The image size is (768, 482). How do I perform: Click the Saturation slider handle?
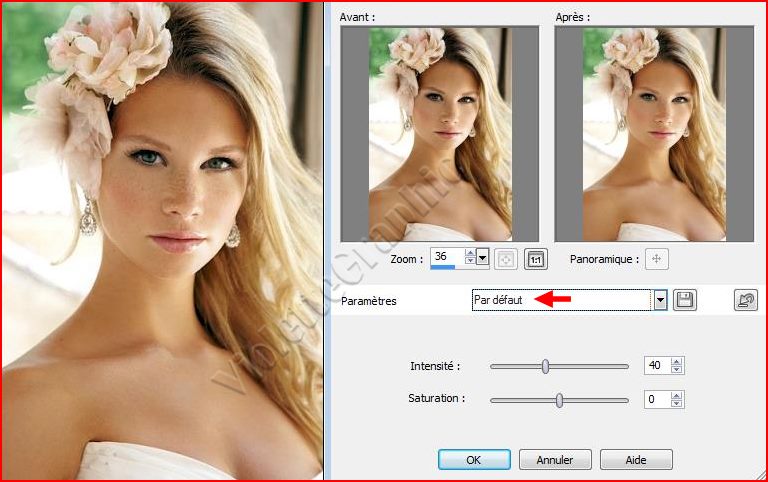pos(559,400)
